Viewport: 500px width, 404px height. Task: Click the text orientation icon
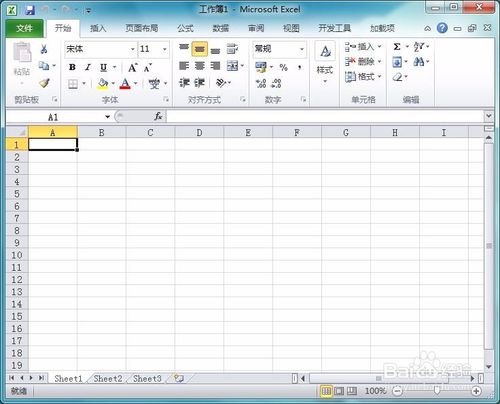221,83
